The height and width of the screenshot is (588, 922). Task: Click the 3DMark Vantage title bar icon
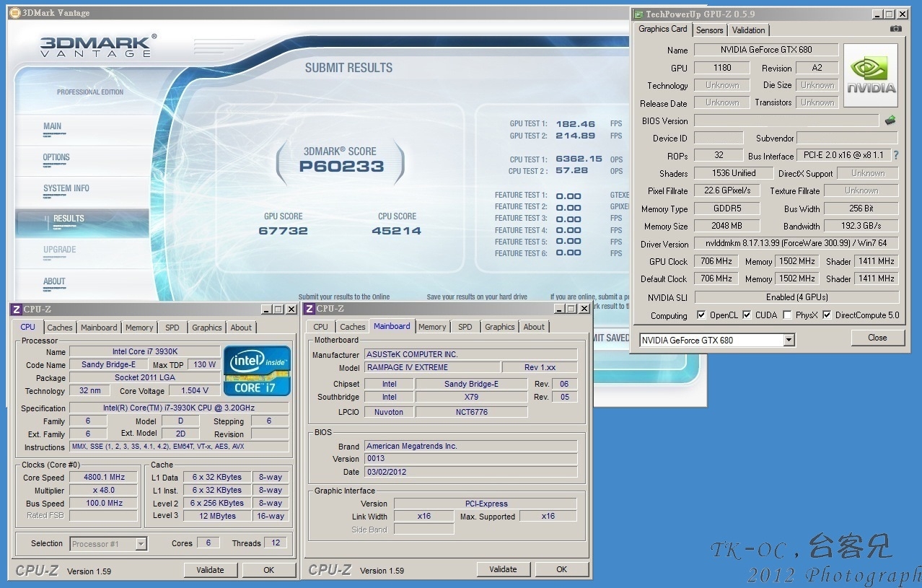coord(14,12)
